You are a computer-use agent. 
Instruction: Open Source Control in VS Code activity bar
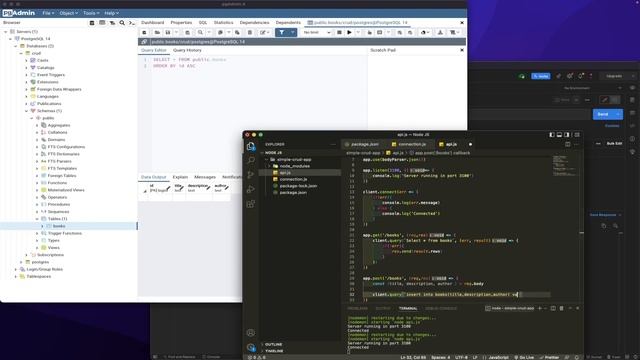251,175
